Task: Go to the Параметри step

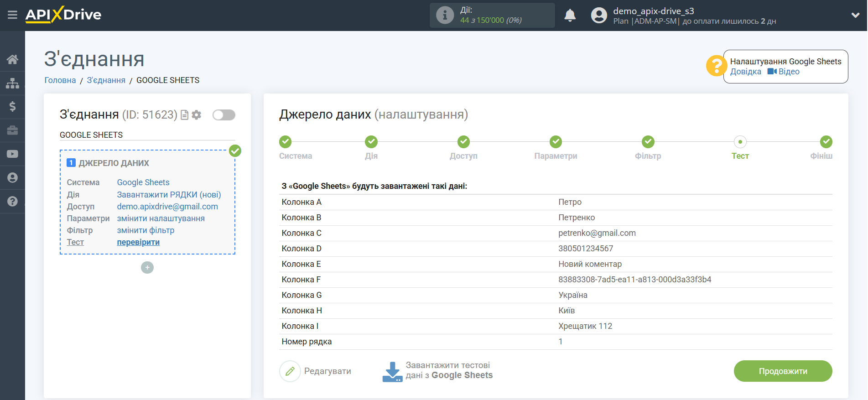Action: tap(556, 142)
